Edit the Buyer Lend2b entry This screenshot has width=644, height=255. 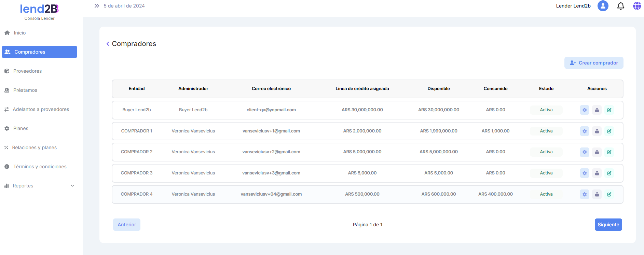[609, 110]
